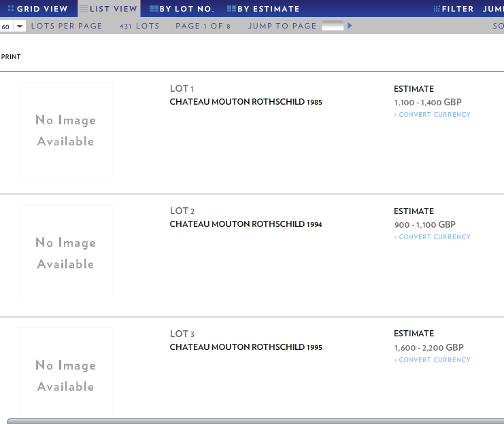The height and width of the screenshot is (424, 504).
Task: Click Convert Currency for Lot 3
Action: (x=433, y=360)
